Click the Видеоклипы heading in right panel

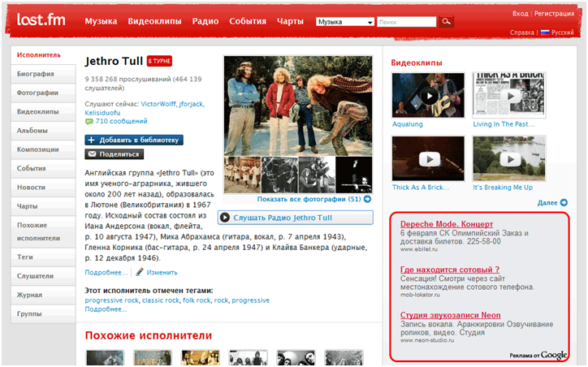pyautogui.click(x=417, y=63)
